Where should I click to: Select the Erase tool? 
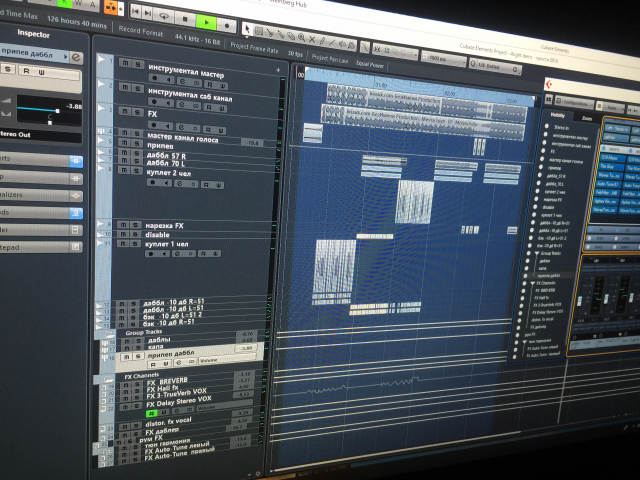pos(291,36)
